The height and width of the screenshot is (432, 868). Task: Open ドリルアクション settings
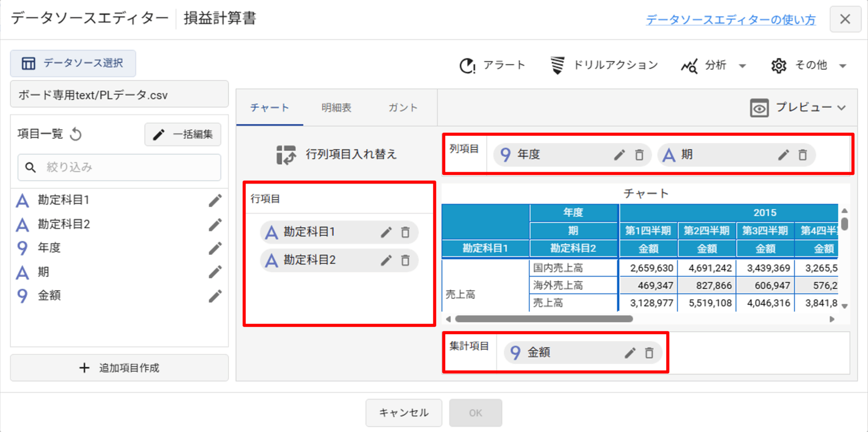[604, 66]
